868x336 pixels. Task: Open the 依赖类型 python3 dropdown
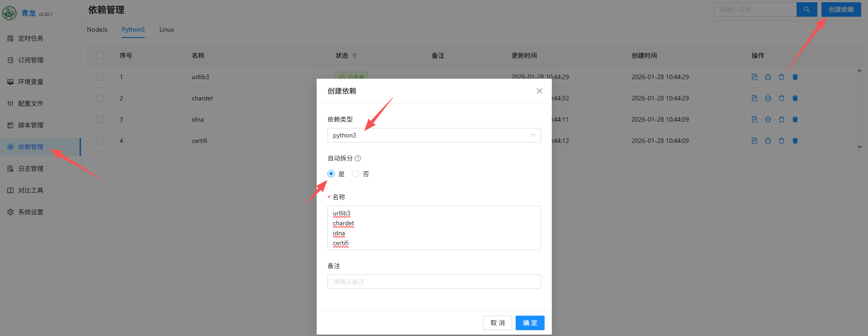(434, 135)
